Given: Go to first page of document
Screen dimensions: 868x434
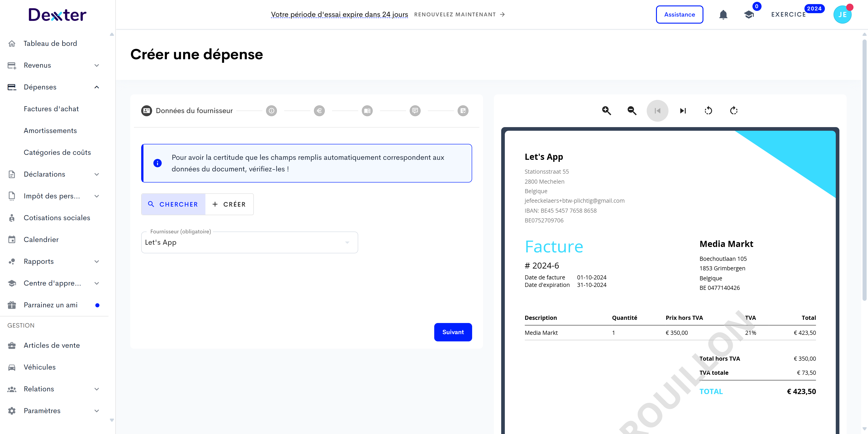Looking at the screenshot, I should point(657,111).
